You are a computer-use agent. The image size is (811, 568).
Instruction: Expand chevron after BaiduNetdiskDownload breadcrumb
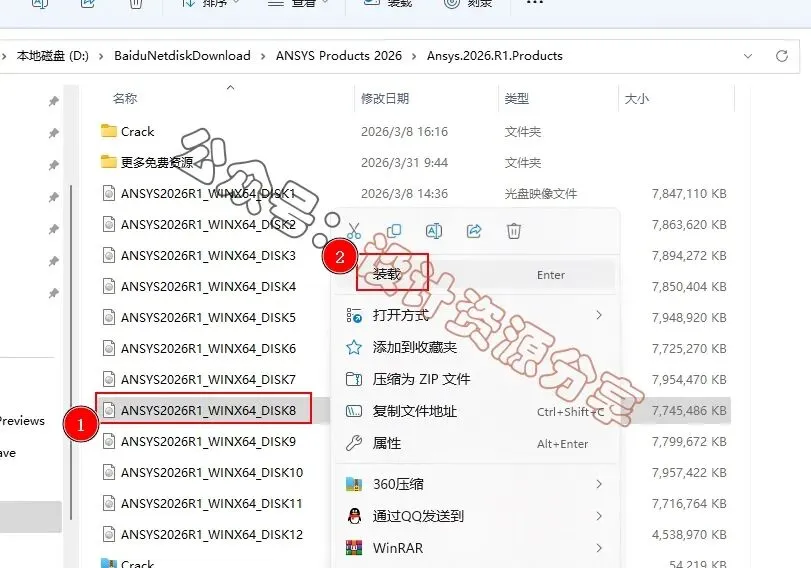(x=263, y=56)
